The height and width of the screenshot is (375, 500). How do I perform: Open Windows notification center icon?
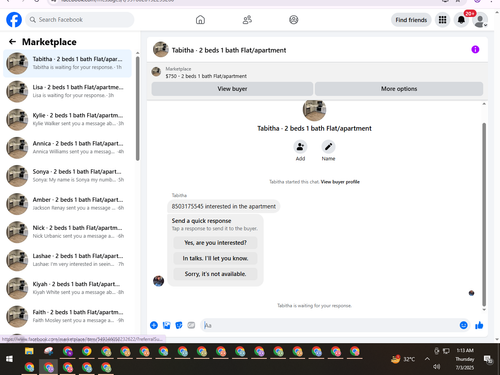(488, 359)
